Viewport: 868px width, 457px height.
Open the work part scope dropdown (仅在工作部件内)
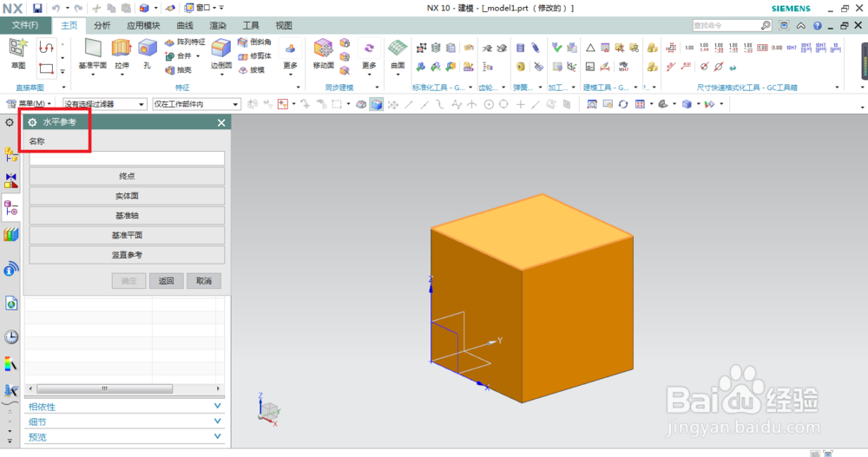coord(196,104)
